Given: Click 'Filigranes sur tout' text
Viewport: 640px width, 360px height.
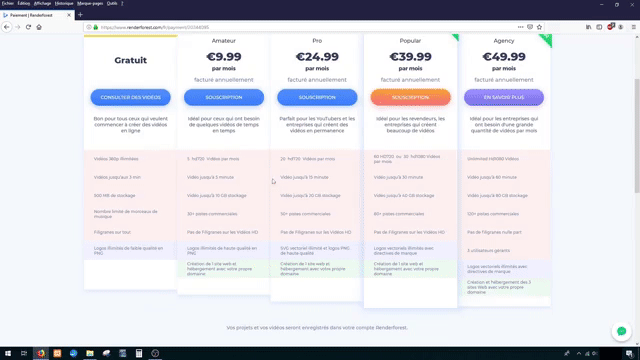Looking at the screenshot, I should click(x=112, y=232).
